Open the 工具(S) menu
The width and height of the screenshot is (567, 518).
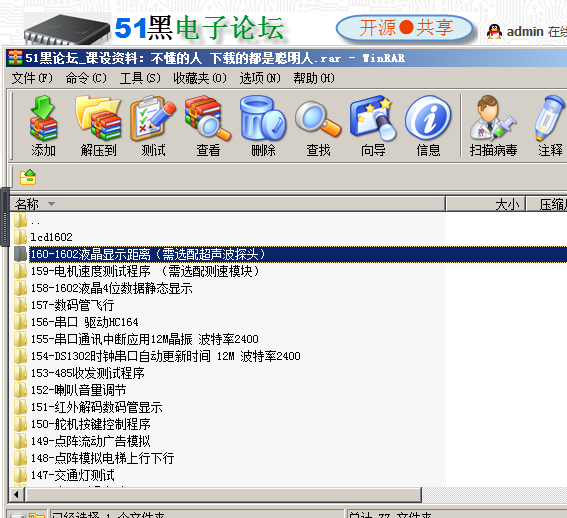coord(140,78)
